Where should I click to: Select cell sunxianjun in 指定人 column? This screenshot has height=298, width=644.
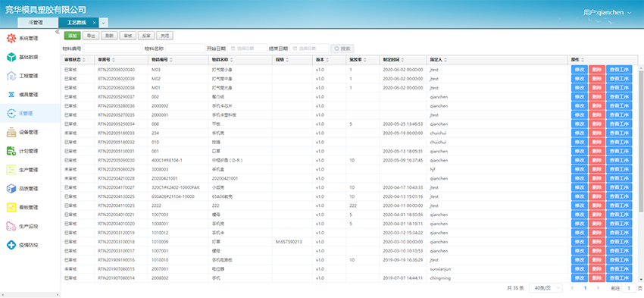[x=440, y=269]
